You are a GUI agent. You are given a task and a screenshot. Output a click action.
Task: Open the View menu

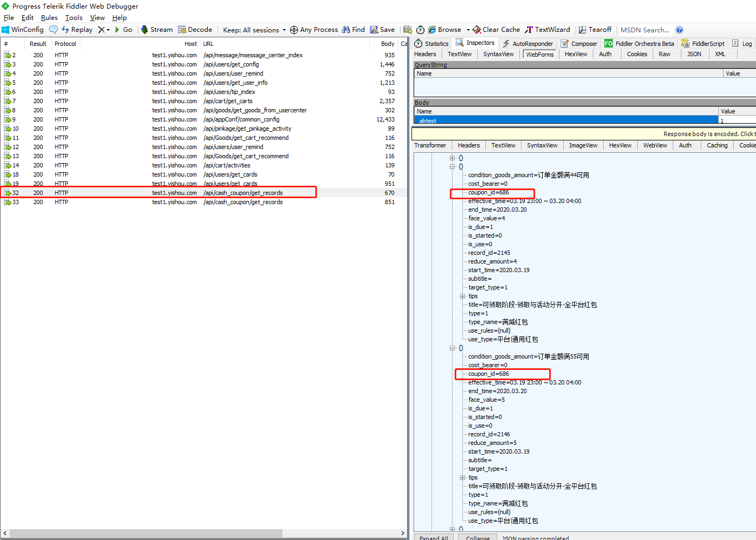point(97,18)
